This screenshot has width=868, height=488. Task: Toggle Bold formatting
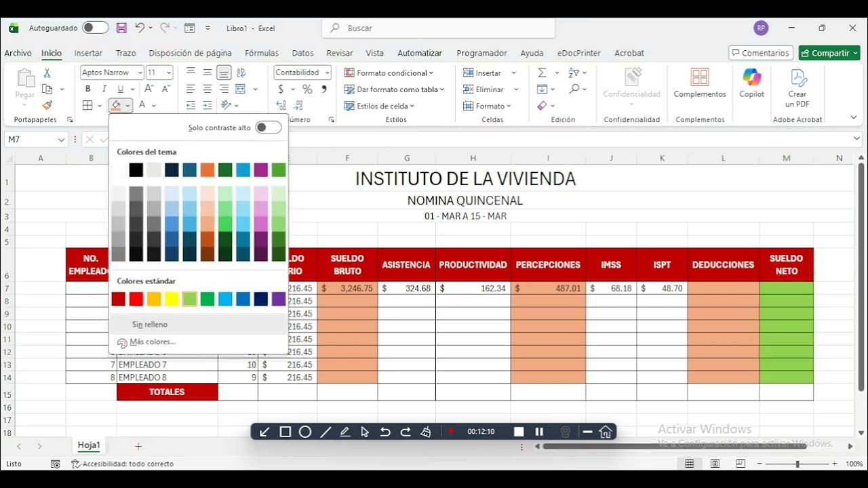click(x=87, y=89)
